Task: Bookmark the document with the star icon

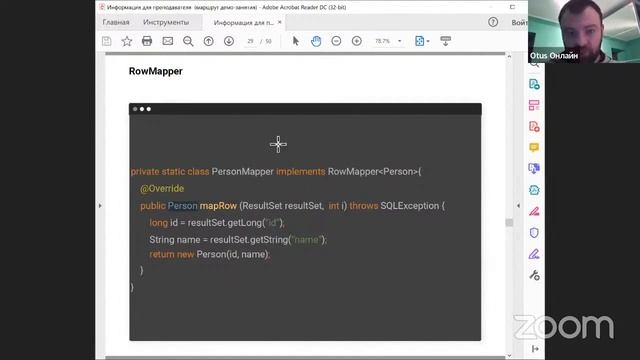Action: click(x=127, y=41)
